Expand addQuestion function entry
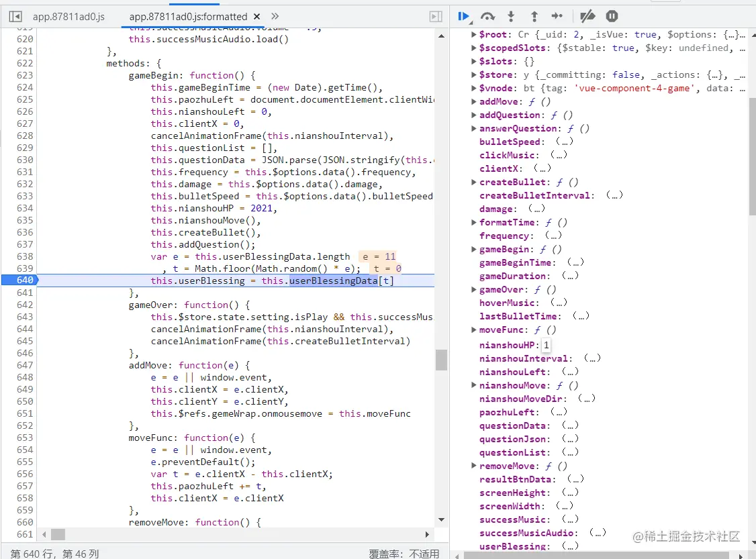The height and width of the screenshot is (559, 756). point(474,115)
